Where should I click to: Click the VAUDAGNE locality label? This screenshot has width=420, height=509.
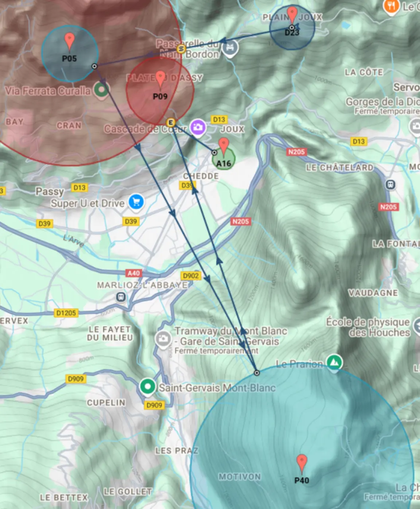click(373, 293)
